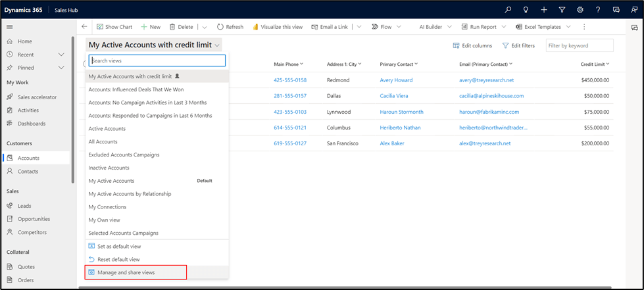The image size is (644, 290).
Task: Open the settings gear icon
Action: [x=580, y=10]
